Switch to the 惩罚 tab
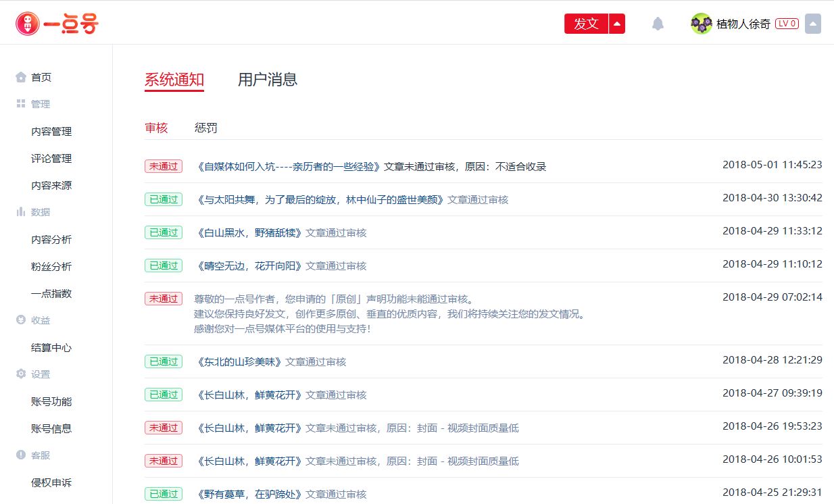Screen dimensions: 834x504 205,127
